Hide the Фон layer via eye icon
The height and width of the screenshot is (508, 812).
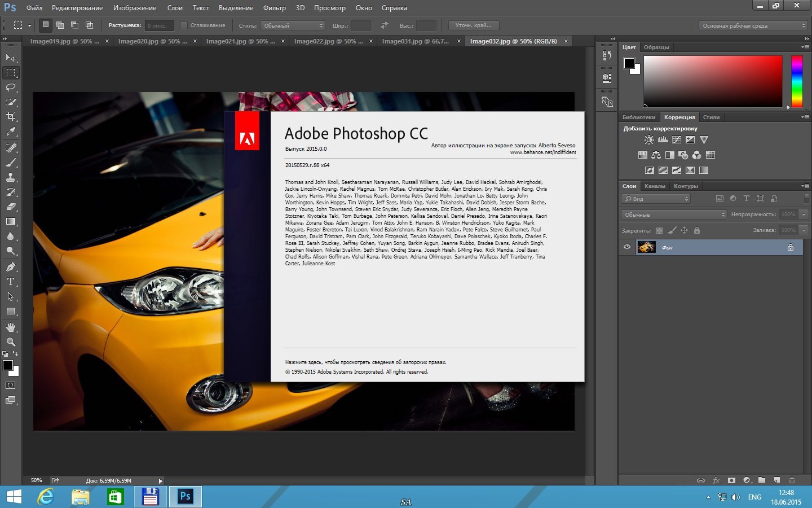626,247
